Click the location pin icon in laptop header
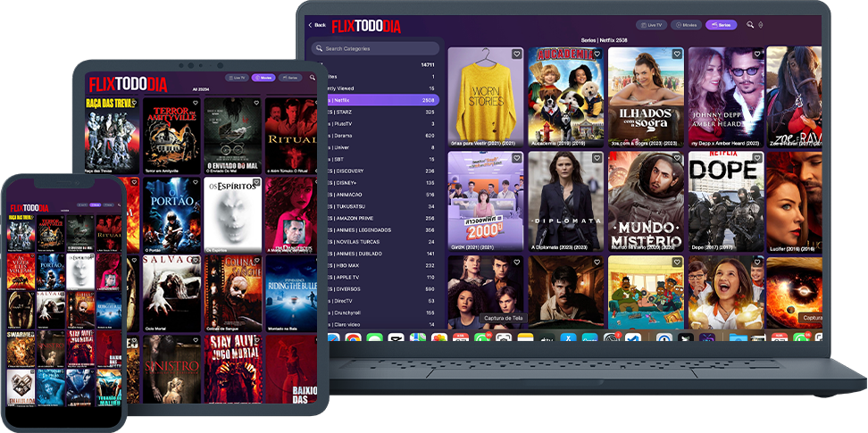Image resolution: width=868 pixels, height=433 pixels. tap(761, 25)
